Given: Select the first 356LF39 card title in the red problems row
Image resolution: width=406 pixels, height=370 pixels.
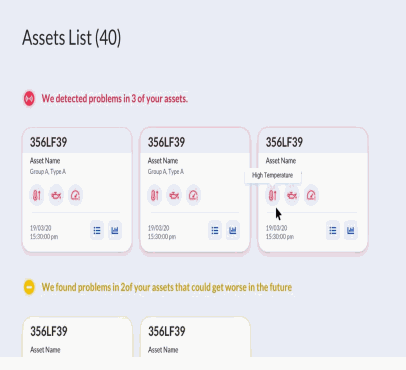Looking at the screenshot, I should (49, 142).
